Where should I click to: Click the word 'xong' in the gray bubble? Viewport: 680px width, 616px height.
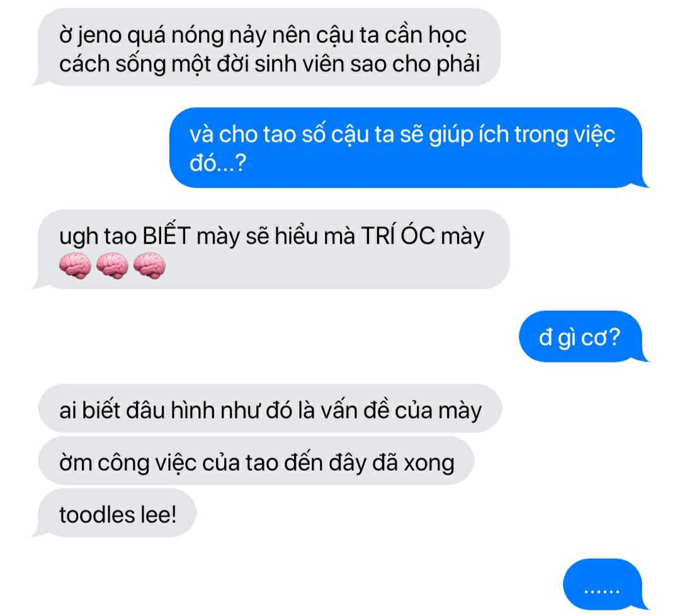click(429, 464)
